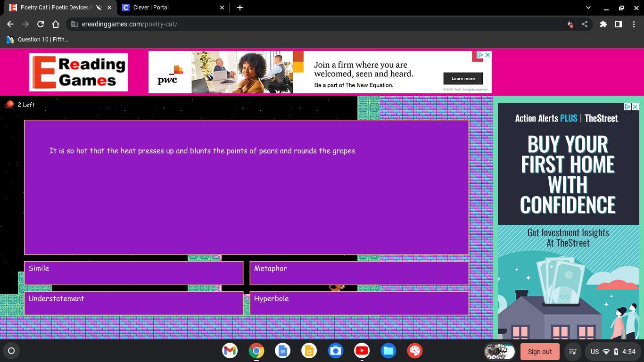
Task: Choose the Metaphor answer
Action: pos(359,273)
